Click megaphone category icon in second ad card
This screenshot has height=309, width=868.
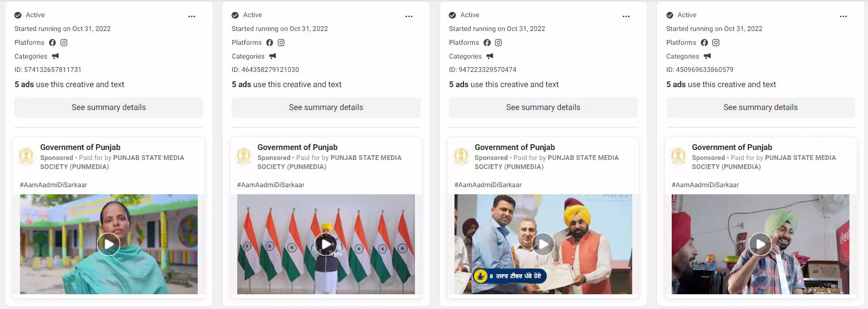273,56
